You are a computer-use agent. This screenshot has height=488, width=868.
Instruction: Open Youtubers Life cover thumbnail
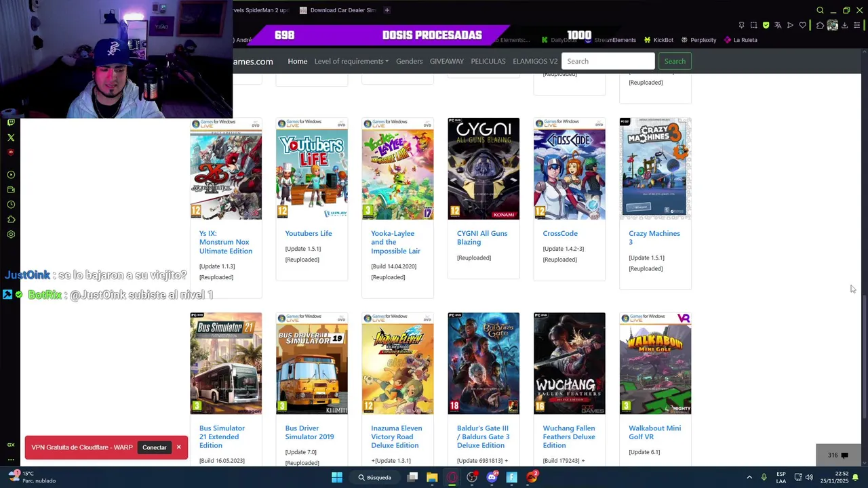pyautogui.click(x=312, y=169)
